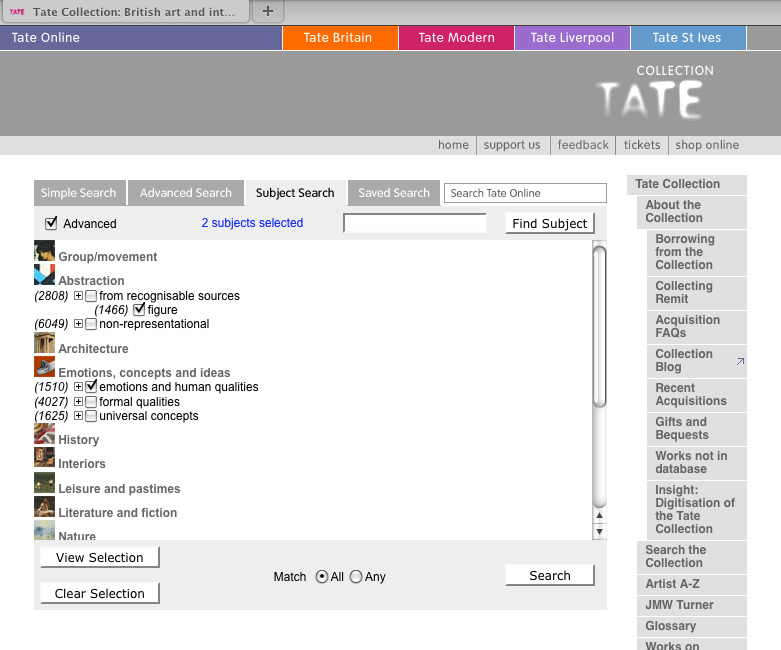Screen dimensions: 781x650
Task: Open the Group/movement subject category
Action: pyautogui.click(x=108, y=257)
